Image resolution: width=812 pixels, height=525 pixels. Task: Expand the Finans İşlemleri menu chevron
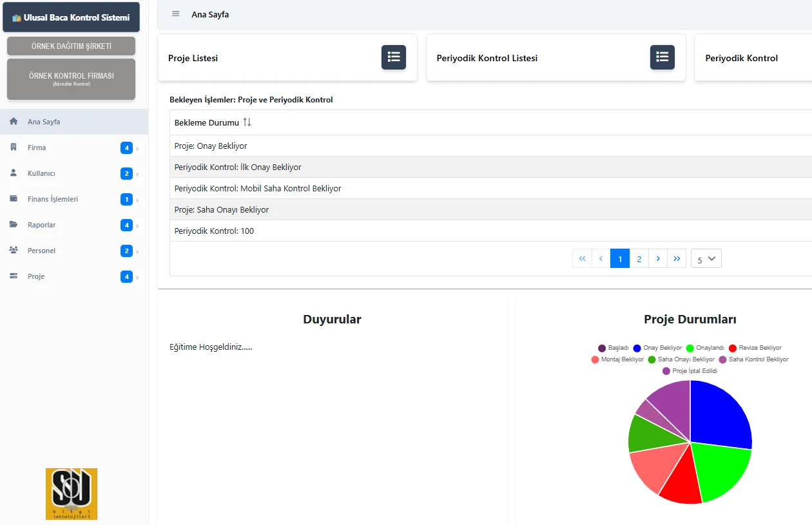tap(137, 200)
